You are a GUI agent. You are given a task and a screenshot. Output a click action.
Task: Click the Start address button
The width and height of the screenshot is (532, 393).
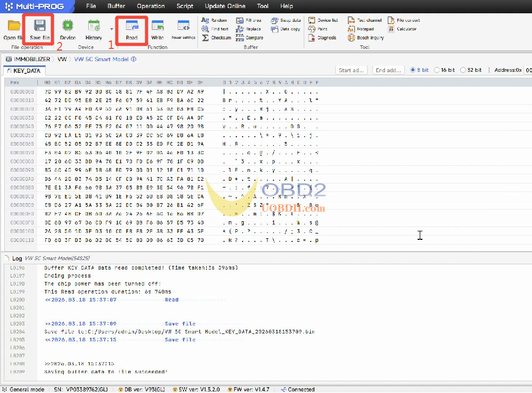pos(352,69)
